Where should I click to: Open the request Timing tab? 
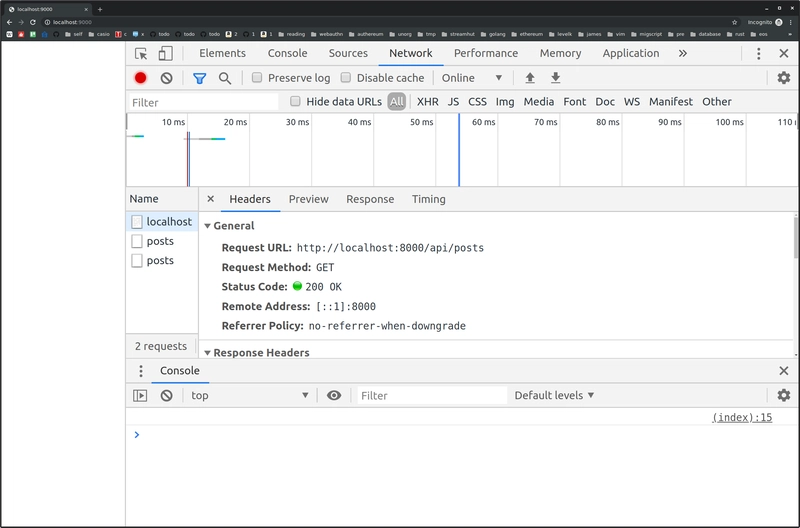429,199
